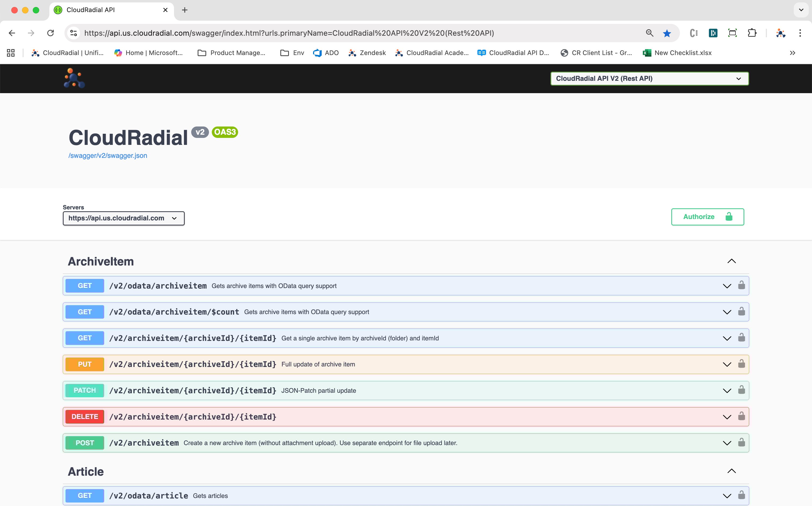Expand PATCH archiveitem chevron
The width and height of the screenshot is (812, 506).
tap(727, 391)
